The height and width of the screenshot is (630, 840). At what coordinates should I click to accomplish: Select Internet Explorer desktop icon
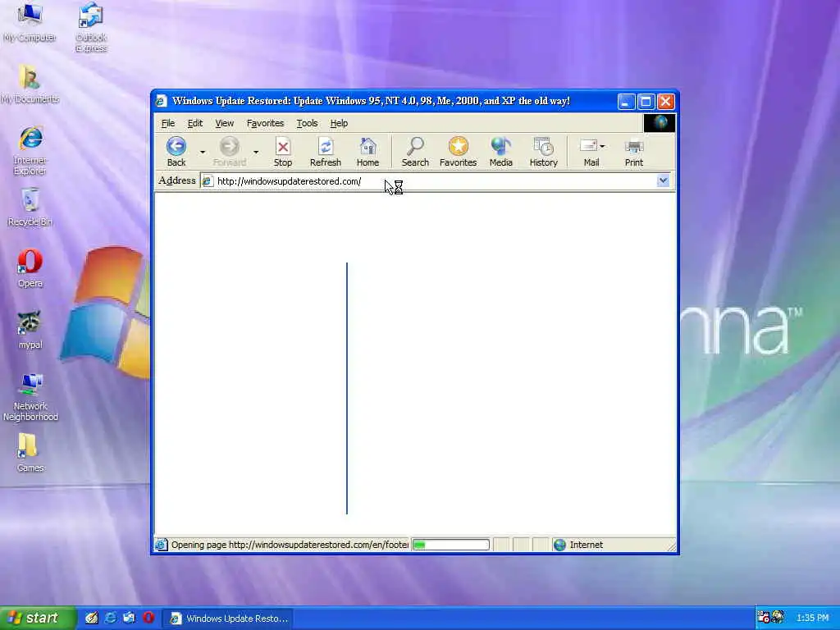coord(30,151)
